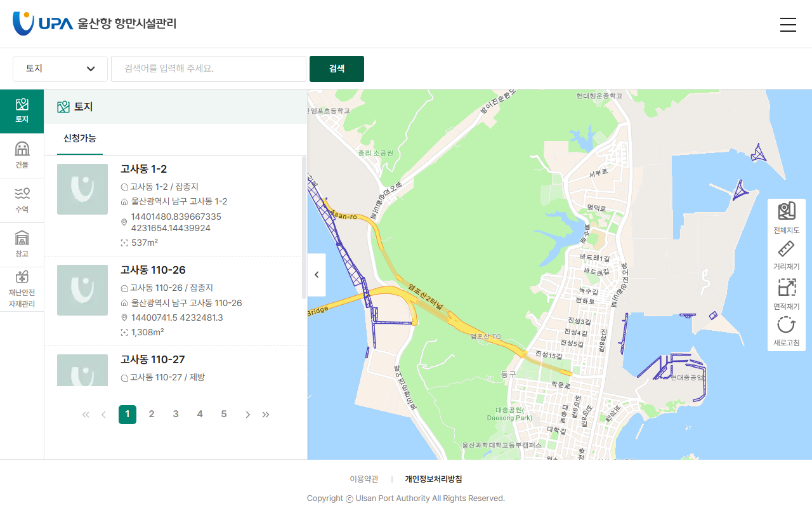812x508 pixels.
Task: Click the 전체지도 full map tool
Action: click(786, 218)
